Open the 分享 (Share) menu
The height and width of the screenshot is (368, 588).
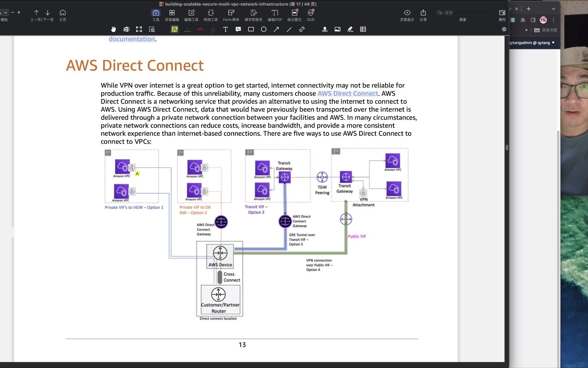pyautogui.click(x=423, y=15)
